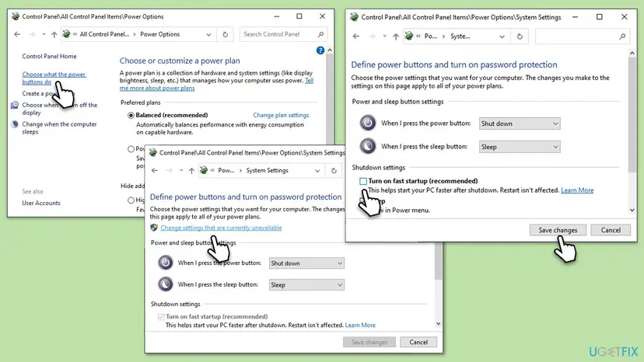Click Po... breadcrumb in top-right window
Image resolution: width=644 pixels, height=362 pixels.
click(x=430, y=37)
